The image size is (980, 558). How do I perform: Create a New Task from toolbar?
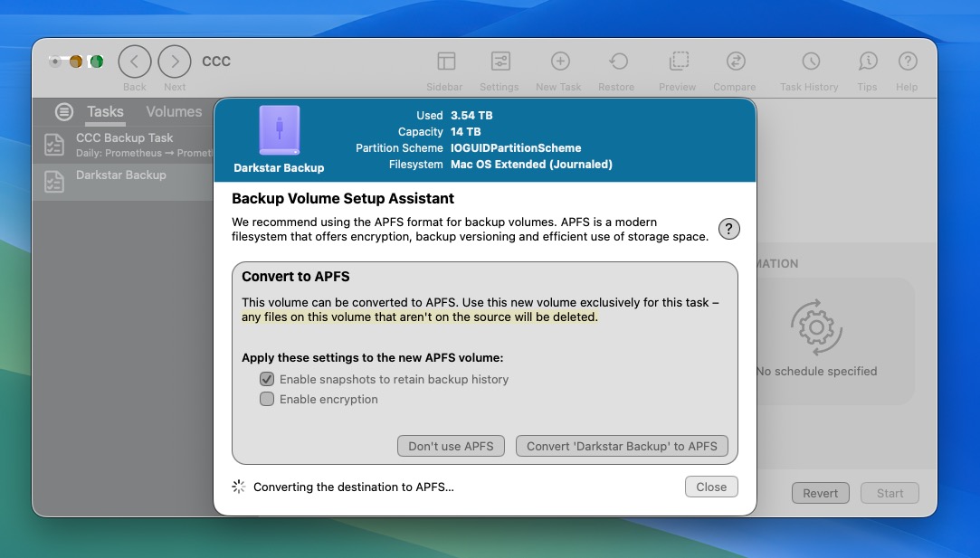(x=560, y=61)
